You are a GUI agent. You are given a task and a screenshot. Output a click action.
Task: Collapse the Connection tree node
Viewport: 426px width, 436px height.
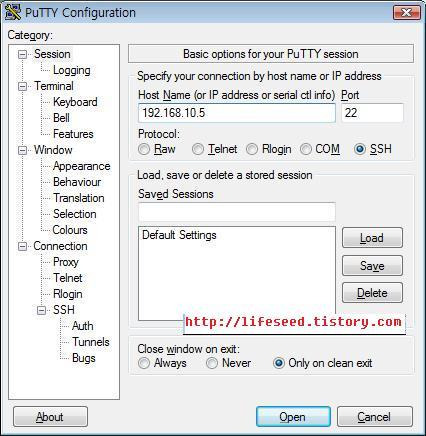point(22,246)
